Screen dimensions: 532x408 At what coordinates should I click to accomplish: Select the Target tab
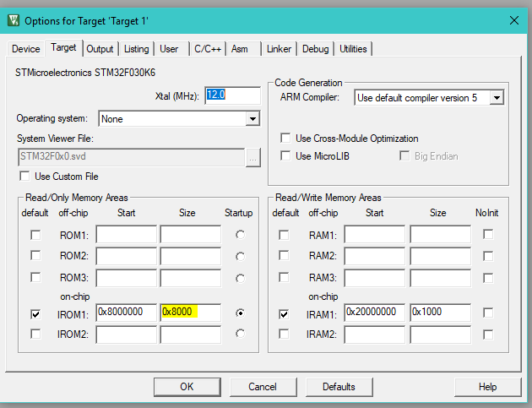(63, 47)
